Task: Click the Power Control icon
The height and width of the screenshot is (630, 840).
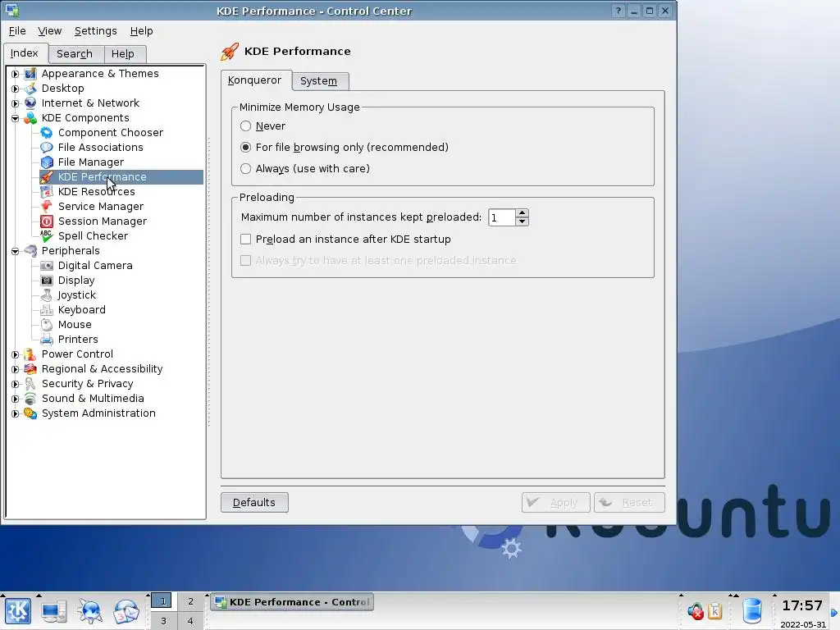Action: [30, 354]
